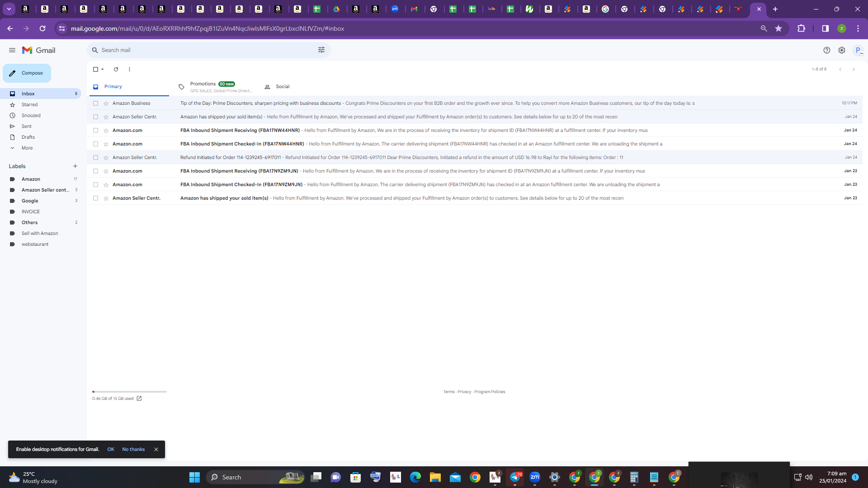The image size is (868, 488).
Task: Open Chrome extensions puzzle icon
Action: pyautogui.click(x=801, y=28)
